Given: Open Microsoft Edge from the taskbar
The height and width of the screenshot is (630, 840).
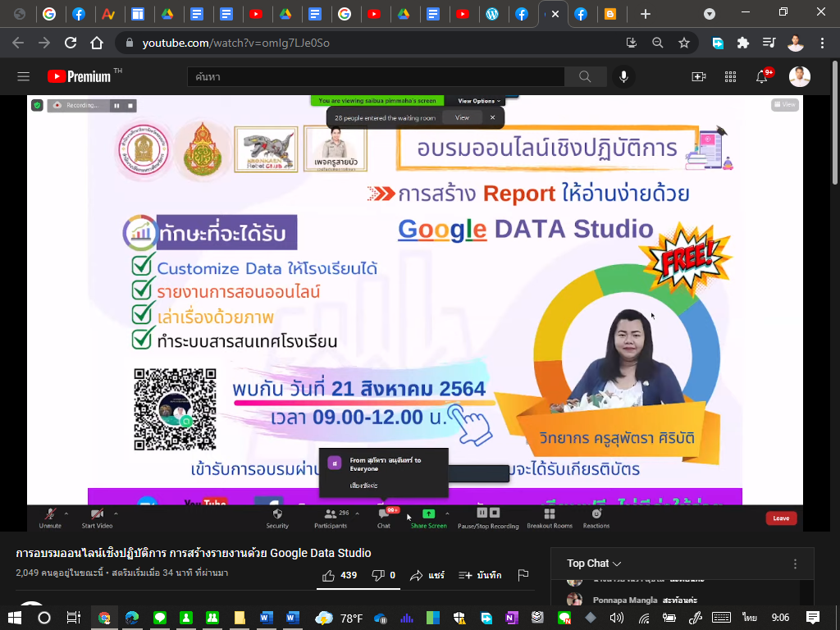Looking at the screenshot, I should 132,618.
